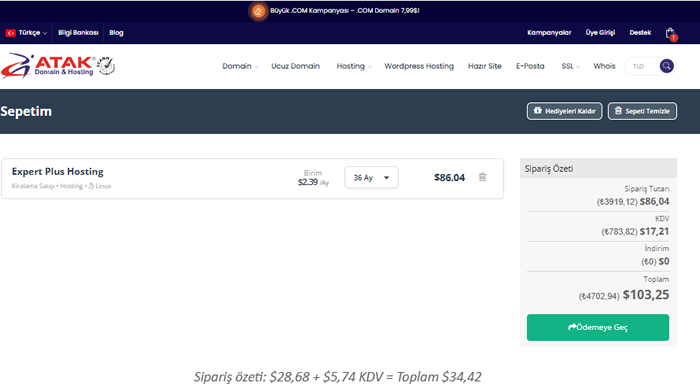Open the 36 Ay period dropdown

(371, 178)
